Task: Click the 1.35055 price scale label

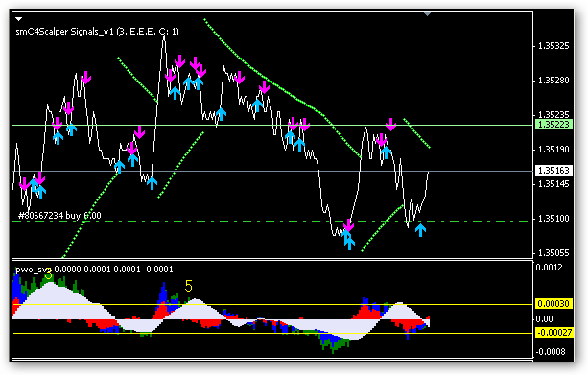Action: click(553, 253)
